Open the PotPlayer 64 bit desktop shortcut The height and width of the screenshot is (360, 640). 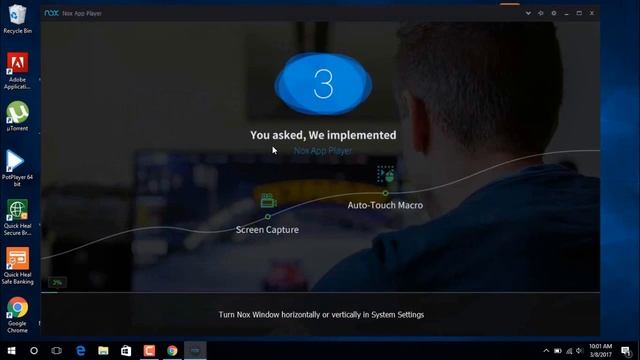(17, 168)
